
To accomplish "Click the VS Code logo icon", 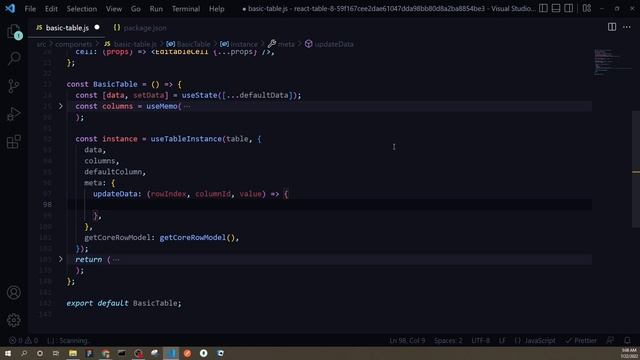I will (x=10, y=8).
